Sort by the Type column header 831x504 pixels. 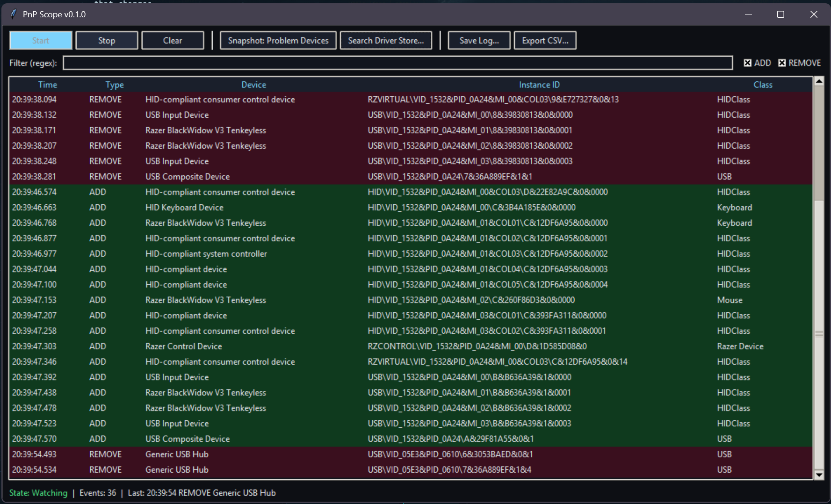point(115,85)
